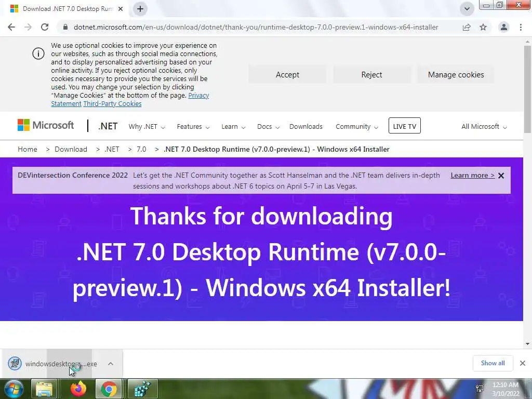Viewport: 532px width, 399px height.
Task: Close the downloads bar
Action: 523,363
